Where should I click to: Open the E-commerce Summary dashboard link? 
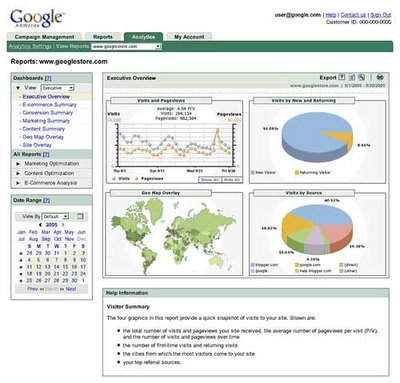pyautogui.click(x=49, y=105)
